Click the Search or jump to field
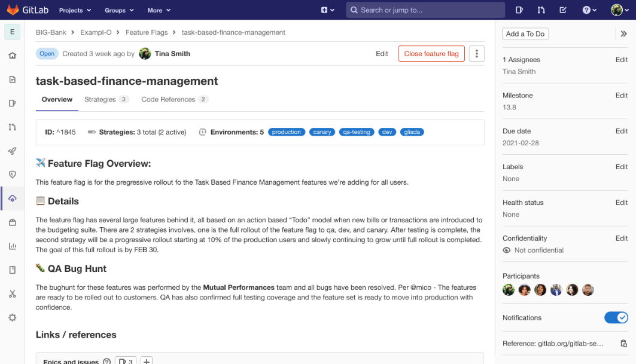The image size is (636, 364). click(425, 10)
